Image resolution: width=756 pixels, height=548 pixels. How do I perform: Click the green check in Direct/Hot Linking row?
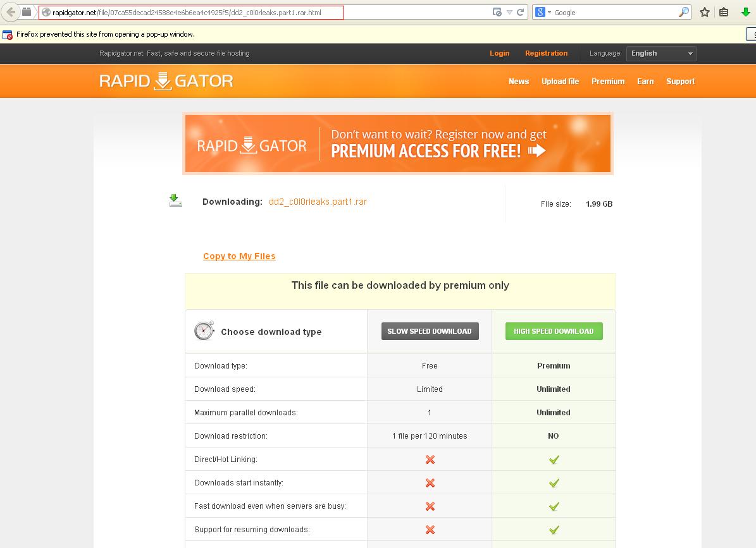point(554,460)
